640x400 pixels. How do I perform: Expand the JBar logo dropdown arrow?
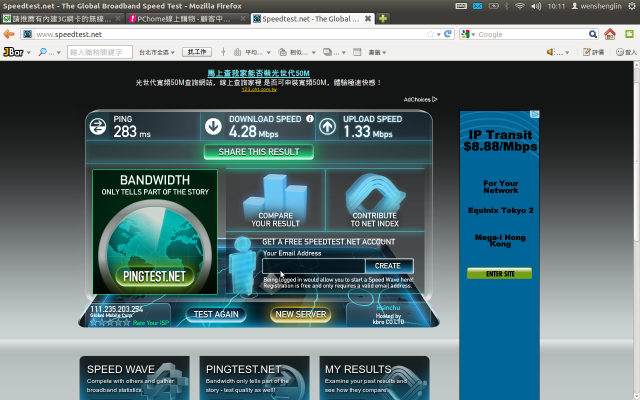[29, 52]
